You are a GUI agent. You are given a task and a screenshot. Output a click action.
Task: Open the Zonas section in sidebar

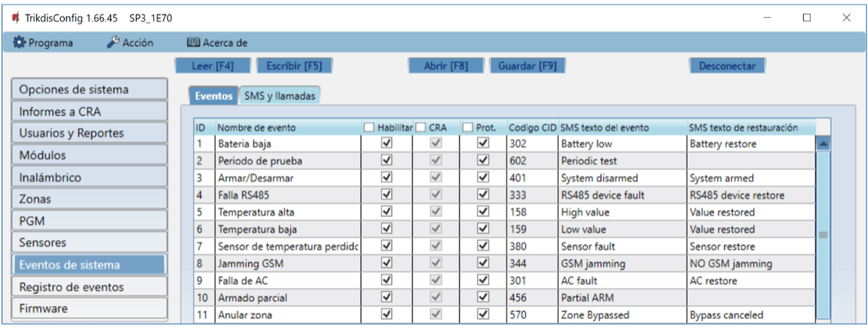[90, 199]
